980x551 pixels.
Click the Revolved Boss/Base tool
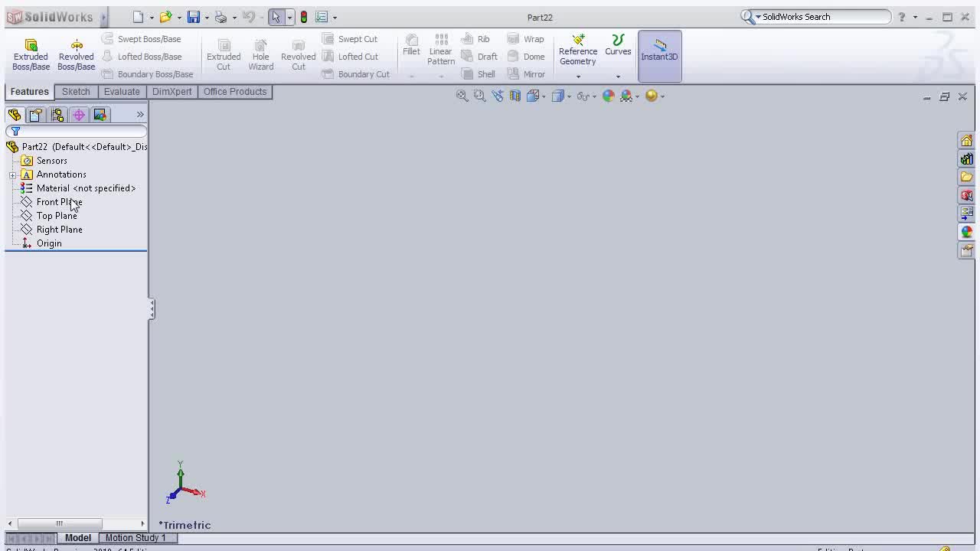(76, 54)
